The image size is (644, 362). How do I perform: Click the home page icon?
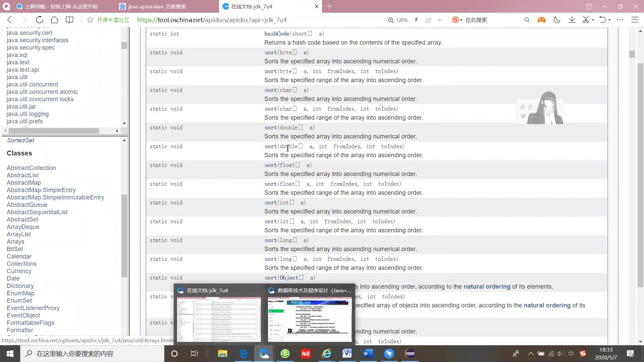(54, 20)
